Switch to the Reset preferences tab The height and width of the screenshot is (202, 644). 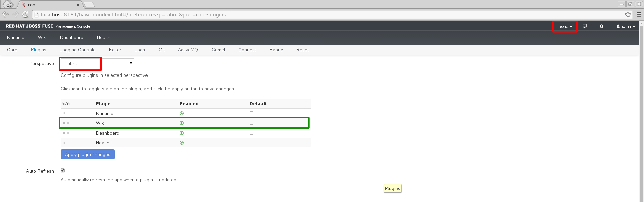click(302, 50)
